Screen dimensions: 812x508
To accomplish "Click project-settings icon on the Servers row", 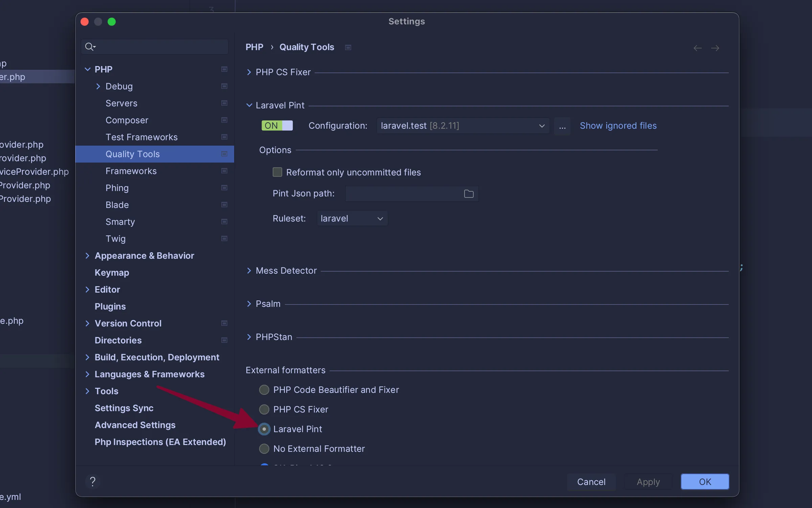I will [x=224, y=103].
